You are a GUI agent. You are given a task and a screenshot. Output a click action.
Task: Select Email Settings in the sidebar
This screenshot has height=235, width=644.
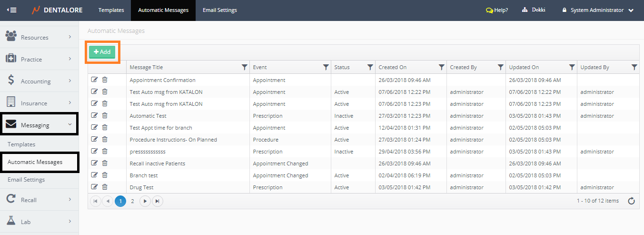click(26, 180)
